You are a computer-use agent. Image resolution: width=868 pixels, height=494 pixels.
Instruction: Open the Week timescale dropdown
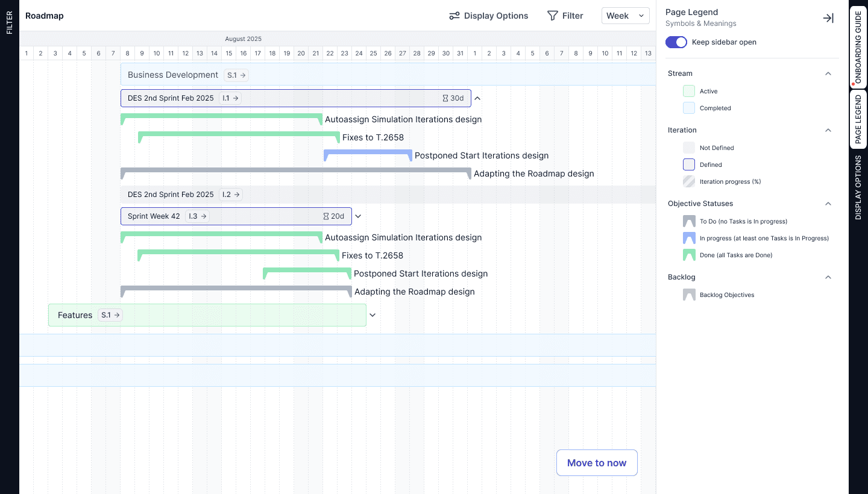625,16
